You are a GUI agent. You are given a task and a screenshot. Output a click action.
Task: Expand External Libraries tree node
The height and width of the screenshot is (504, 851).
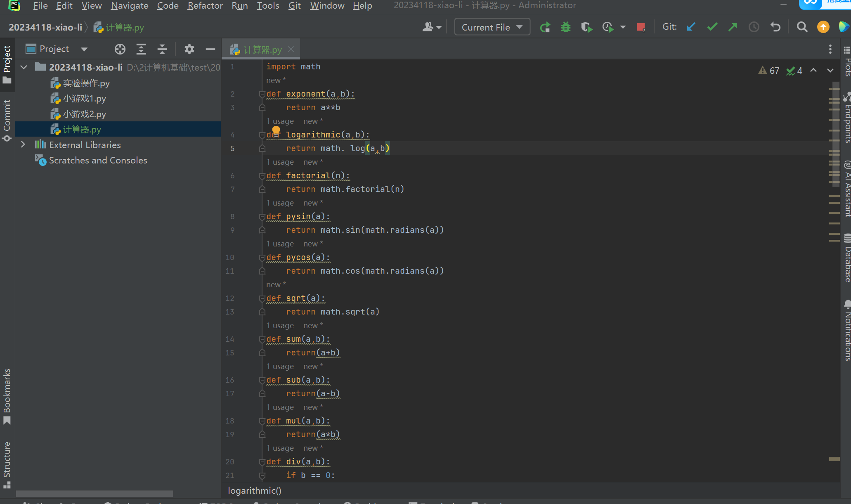(23, 145)
